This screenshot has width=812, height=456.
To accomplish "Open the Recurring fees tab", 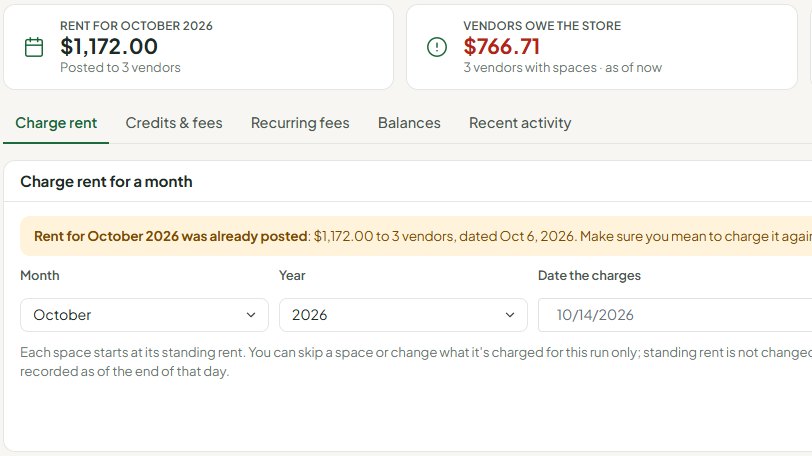I will coord(300,123).
